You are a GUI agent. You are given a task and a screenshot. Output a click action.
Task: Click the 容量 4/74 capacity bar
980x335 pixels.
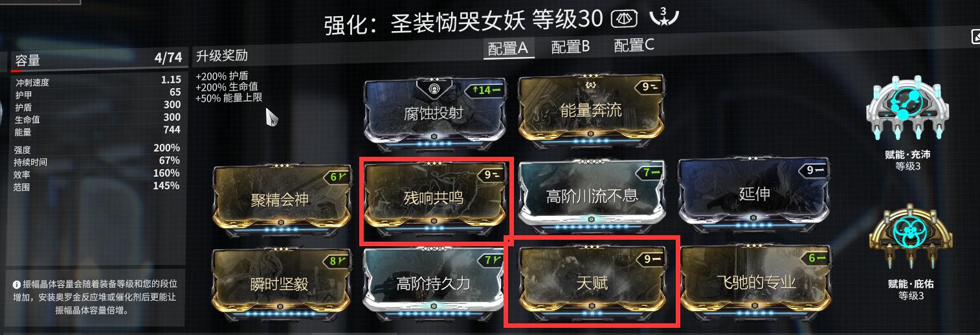[98, 60]
